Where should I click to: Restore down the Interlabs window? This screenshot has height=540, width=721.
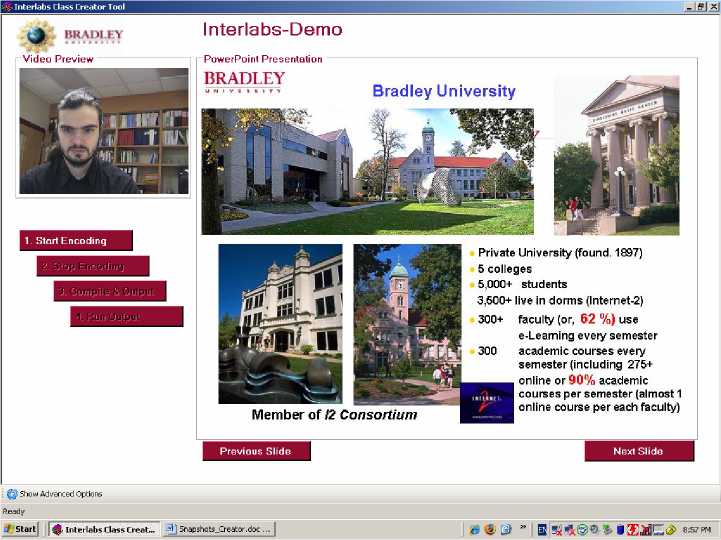pos(701,6)
